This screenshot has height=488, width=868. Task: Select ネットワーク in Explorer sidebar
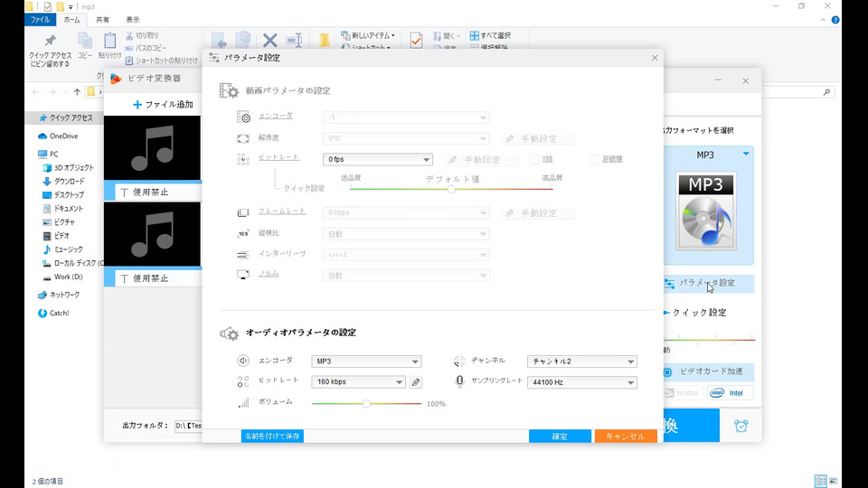click(x=59, y=295)
